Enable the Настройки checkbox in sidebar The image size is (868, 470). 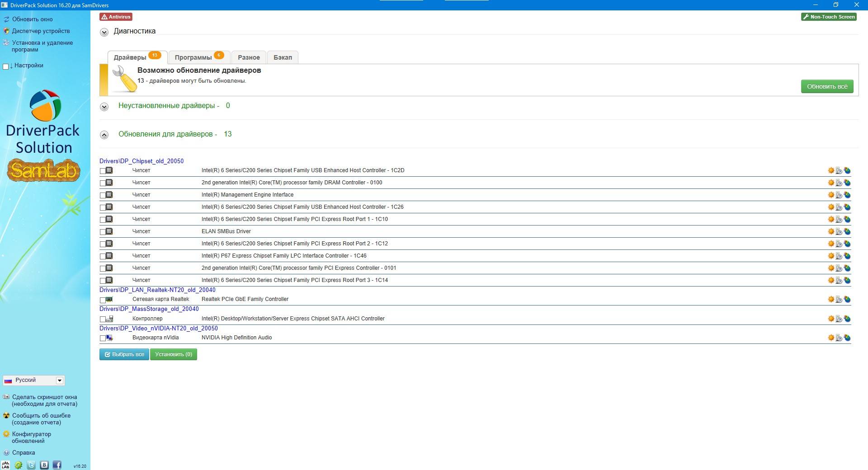tap(6, 66)
